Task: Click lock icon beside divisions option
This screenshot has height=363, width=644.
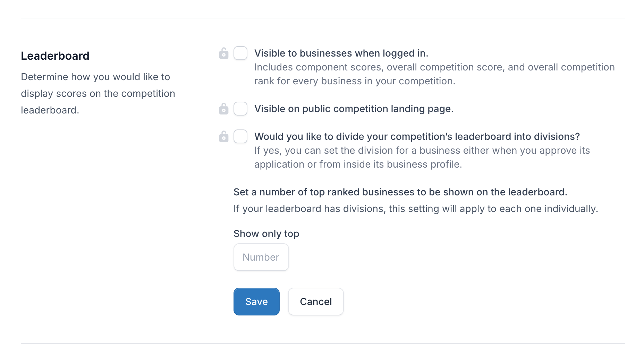Action: (224, 137)
